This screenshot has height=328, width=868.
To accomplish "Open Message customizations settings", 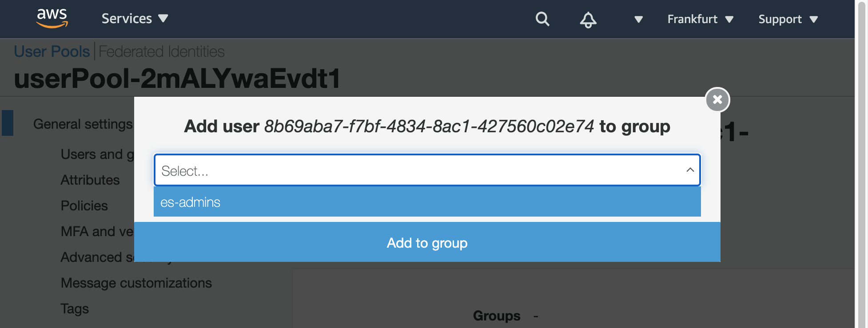I will (136, 283).
